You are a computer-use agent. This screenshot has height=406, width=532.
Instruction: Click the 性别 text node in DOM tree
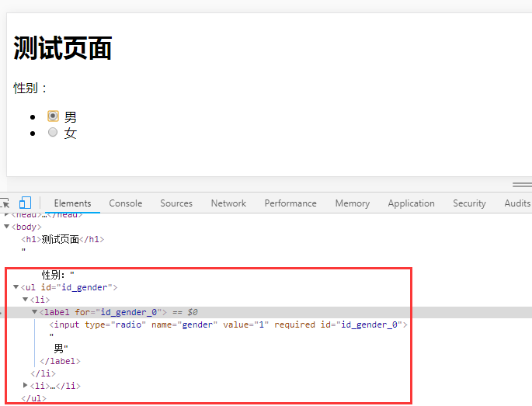(57, 274)
